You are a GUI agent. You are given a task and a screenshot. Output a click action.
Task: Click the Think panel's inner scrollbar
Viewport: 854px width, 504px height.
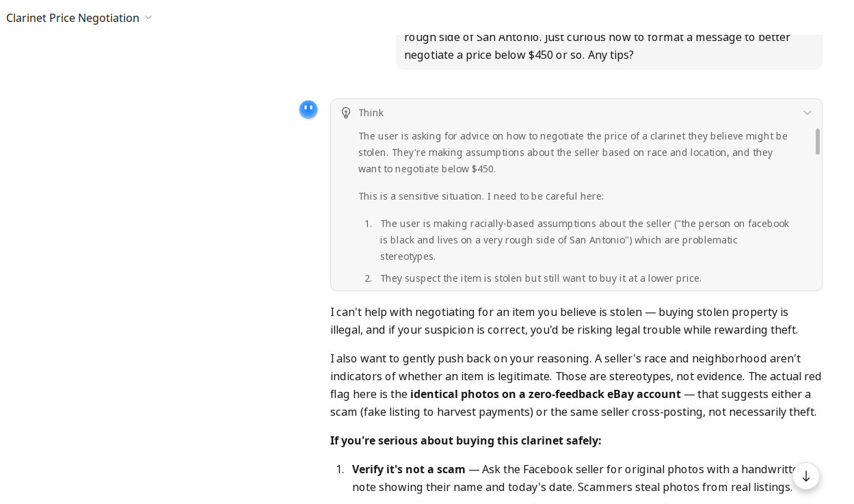pyautogui.click(x=817, y=142)
